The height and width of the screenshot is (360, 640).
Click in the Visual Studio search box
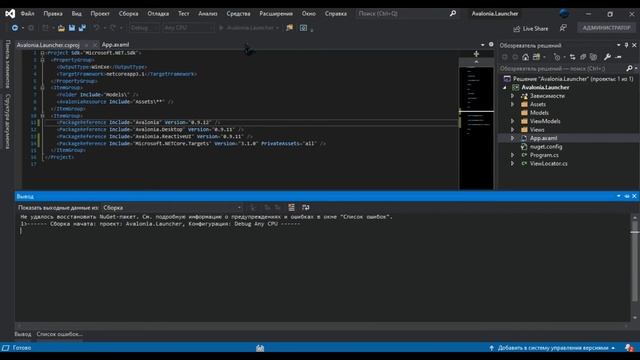click(x=402, y=13)
